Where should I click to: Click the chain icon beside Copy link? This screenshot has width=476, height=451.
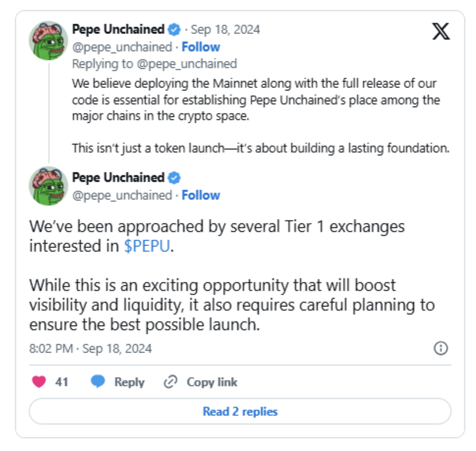(170, 382)
